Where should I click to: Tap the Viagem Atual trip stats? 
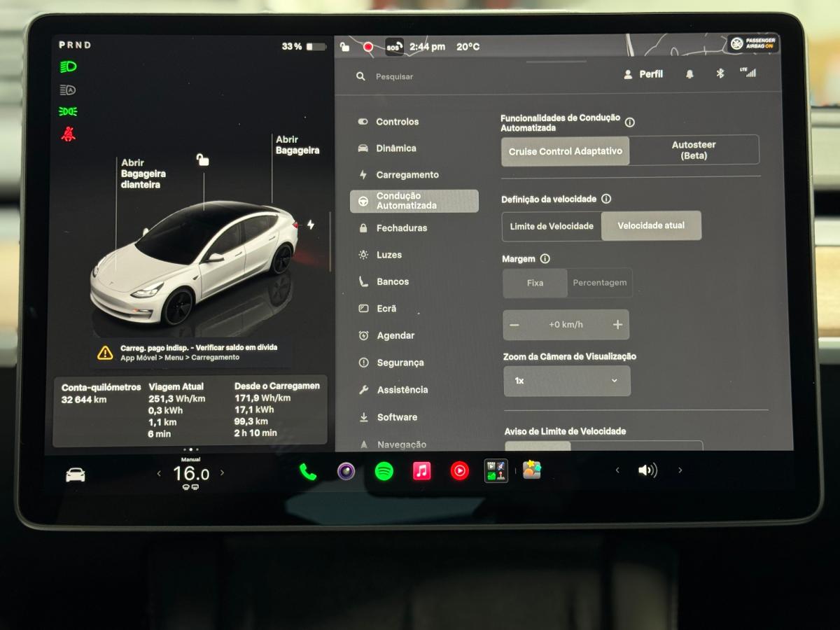tap(176, 410)
